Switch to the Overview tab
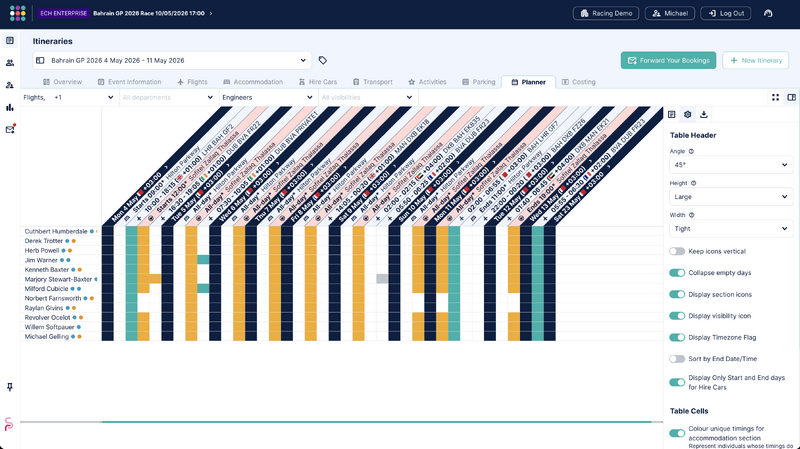This screenshot has width=800, height=449. coord(62,82)
